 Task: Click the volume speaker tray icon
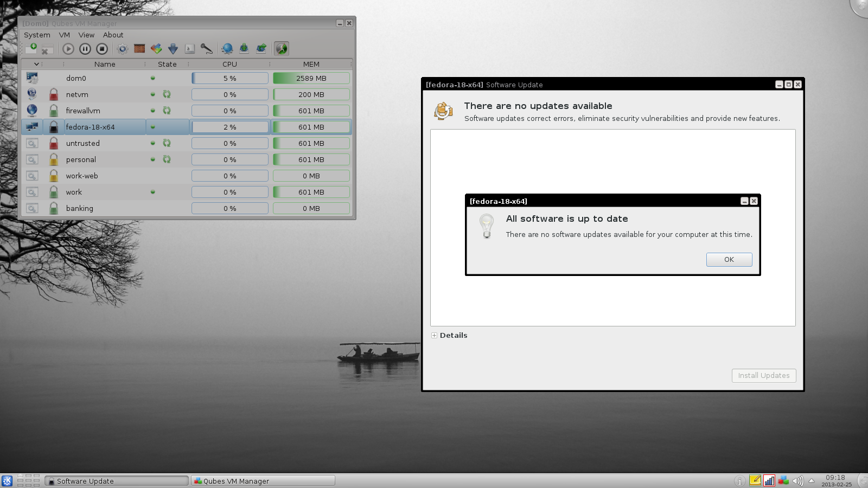tap(797, 481)
